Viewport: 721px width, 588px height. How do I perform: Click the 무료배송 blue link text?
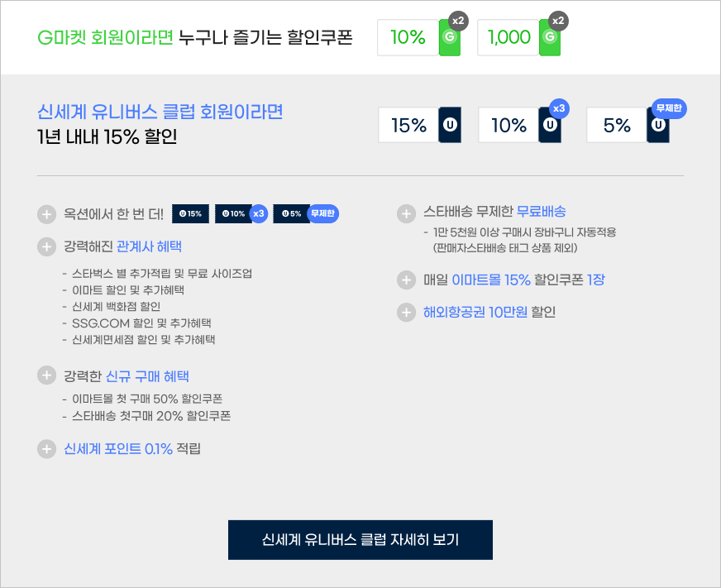pos(542,212)
